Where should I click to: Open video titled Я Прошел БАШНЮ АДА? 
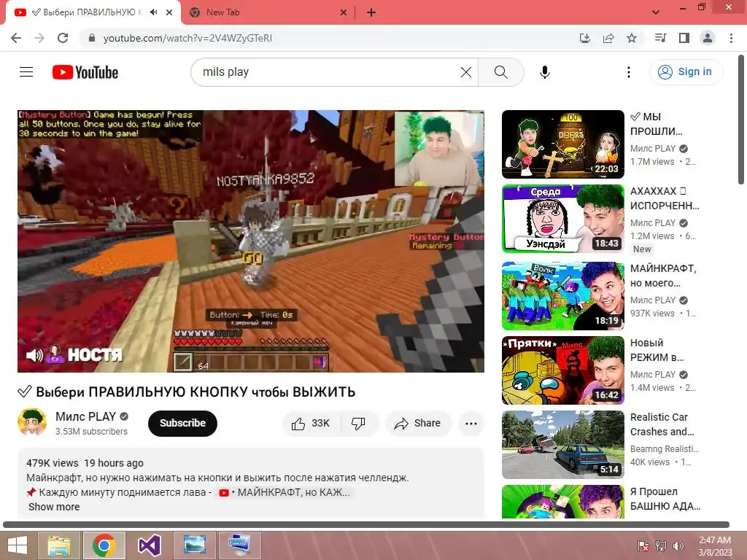(665, 499)
